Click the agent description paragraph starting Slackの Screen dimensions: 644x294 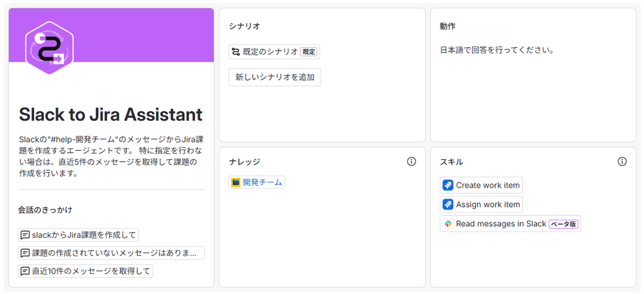pos(111,156)
